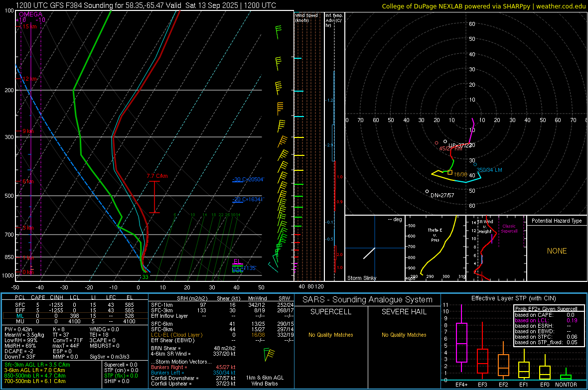
Task: Click the 850-500mb LR value
Action: click(x=35, y=376)
